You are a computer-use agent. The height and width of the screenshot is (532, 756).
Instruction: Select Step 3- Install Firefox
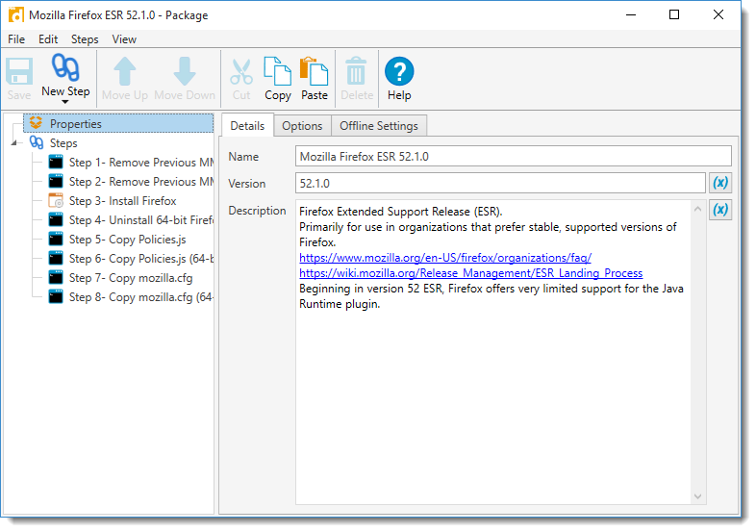click(x=122, y=201)
